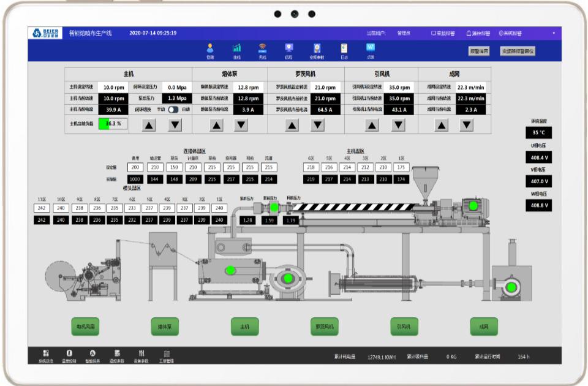Open the 日志 (log) icon

tap(344, 49)
